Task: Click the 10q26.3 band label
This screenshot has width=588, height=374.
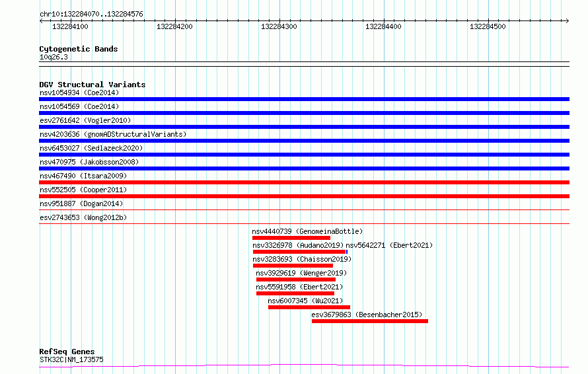Action: (54, 57)
